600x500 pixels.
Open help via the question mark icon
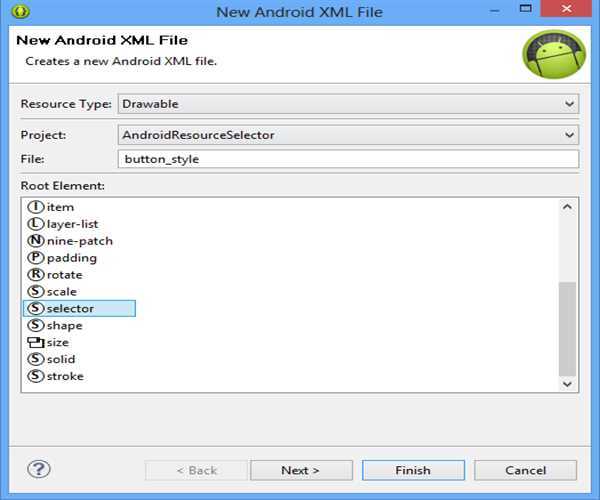tap(39, 469)
